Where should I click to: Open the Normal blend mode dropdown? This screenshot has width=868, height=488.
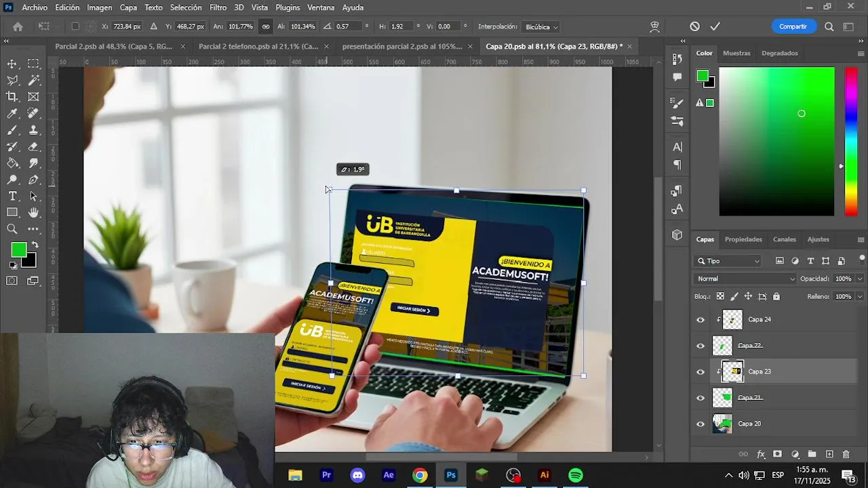point(746,279)
